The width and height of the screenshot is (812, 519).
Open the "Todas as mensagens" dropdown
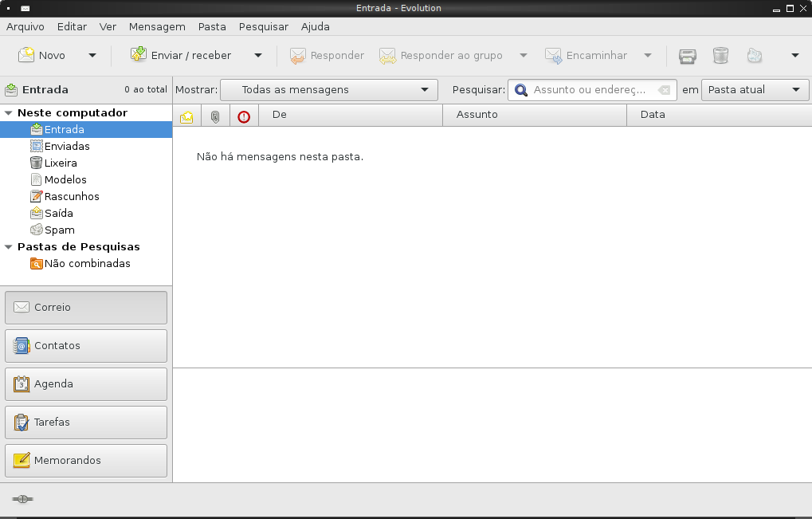click(x=329, y=89)
